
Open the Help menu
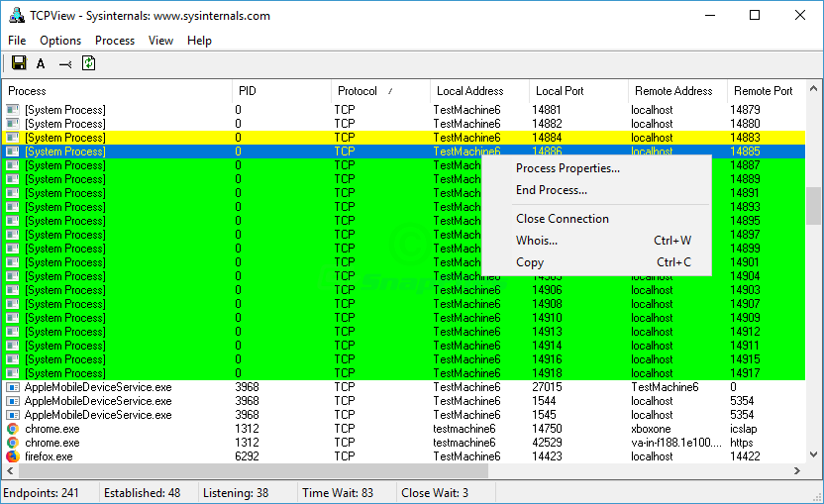pyautogui.click(x=199, y=41)
